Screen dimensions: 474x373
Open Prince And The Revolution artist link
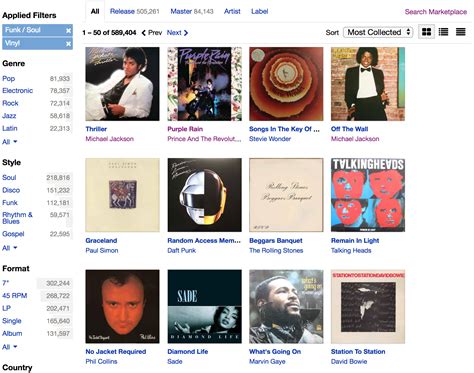click(204, 139)
